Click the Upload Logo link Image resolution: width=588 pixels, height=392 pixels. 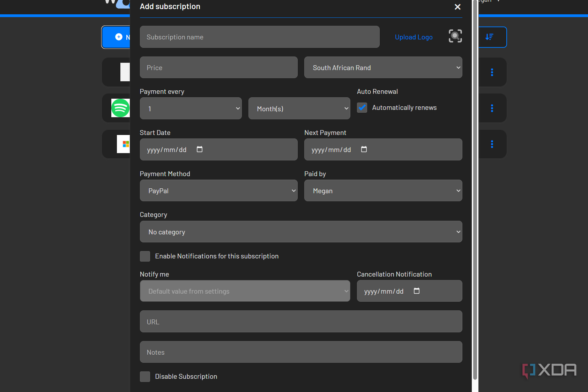point(414,37)
